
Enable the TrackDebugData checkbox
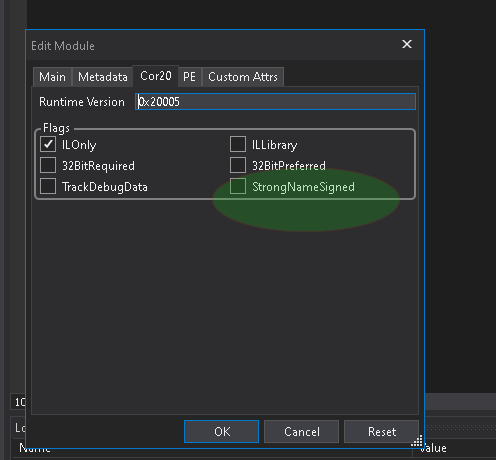point(48,186)
